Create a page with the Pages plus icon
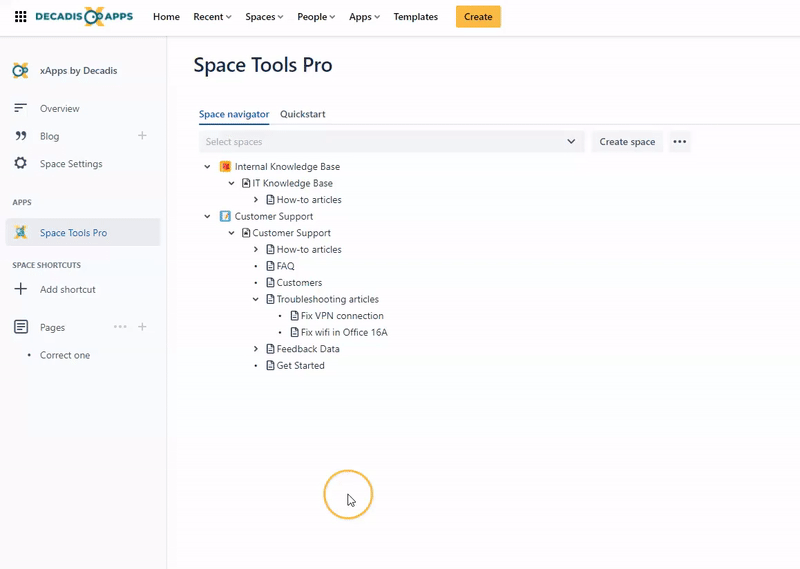Viewport: 800px width, 569px height. [x=142, y=327]
